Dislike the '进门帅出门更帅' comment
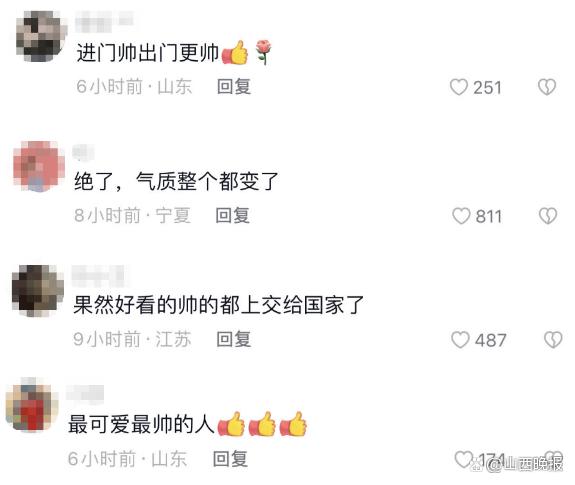The width and height of the screenshot is (575, 485). (x=547, y=87)
